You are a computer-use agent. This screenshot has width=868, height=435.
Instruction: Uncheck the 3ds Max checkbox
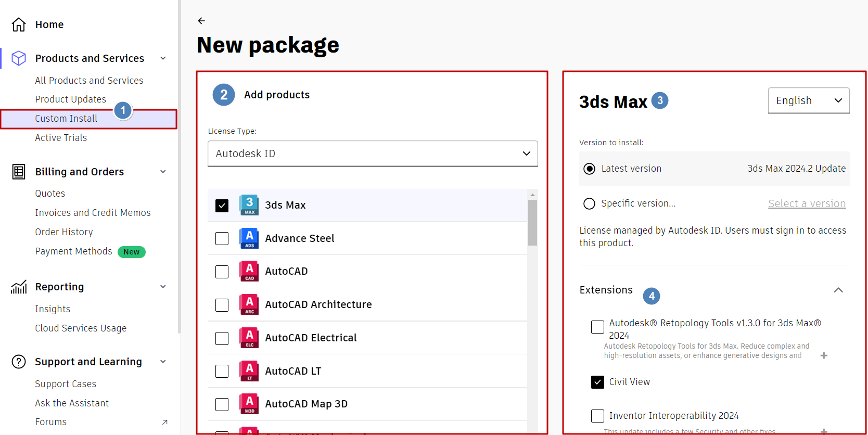(222, 206)
